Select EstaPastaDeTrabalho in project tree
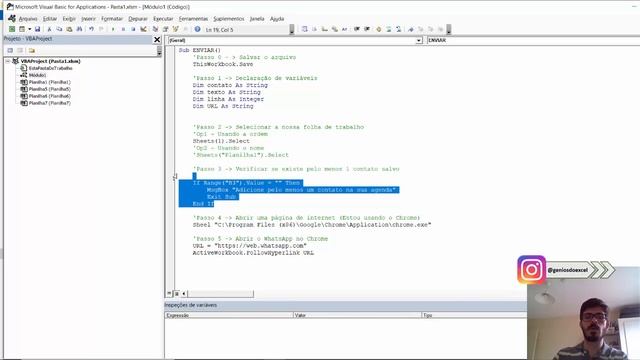Image resolution: width=640 pixels, height=360 pixels. (51, 68)
